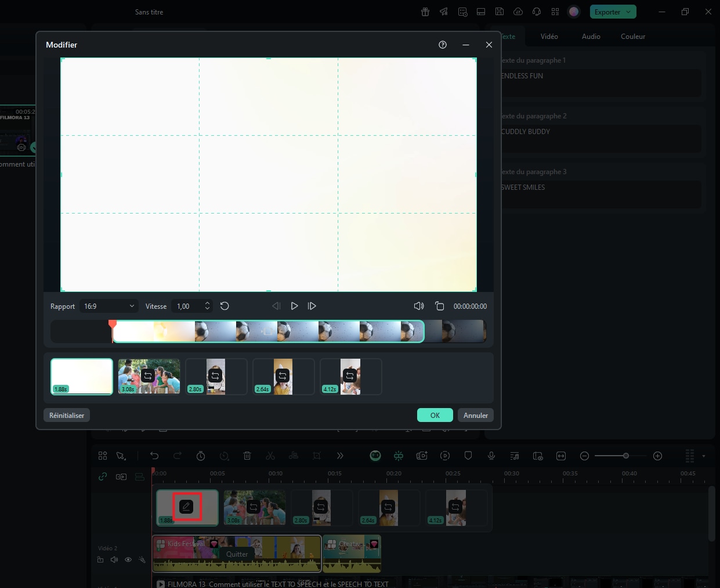This screenshot has height=588, width=720.
Task: Confirm with the OK button
Action: point(435,415)
